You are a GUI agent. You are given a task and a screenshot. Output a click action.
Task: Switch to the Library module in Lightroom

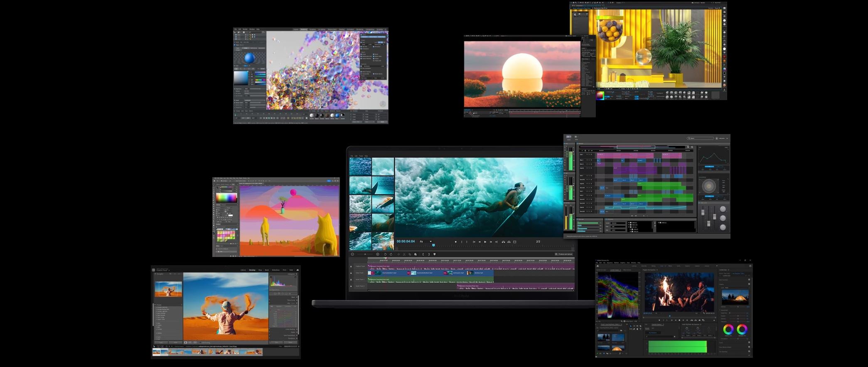pos(243,270)
